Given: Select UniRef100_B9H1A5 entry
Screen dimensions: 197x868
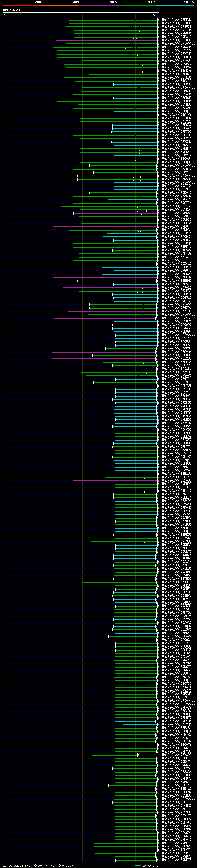Looking at the screenshot, I should (x=177, y=721).
